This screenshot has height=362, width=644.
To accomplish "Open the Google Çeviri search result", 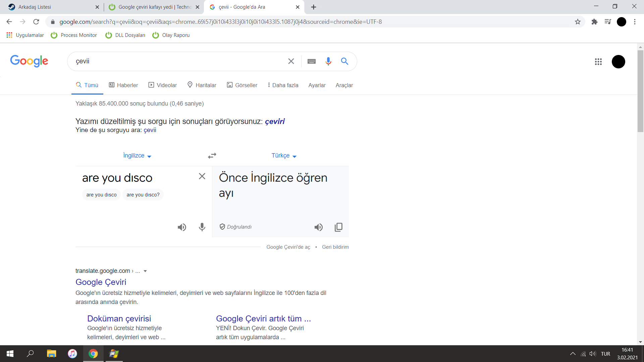I will (x=101, y=282).
